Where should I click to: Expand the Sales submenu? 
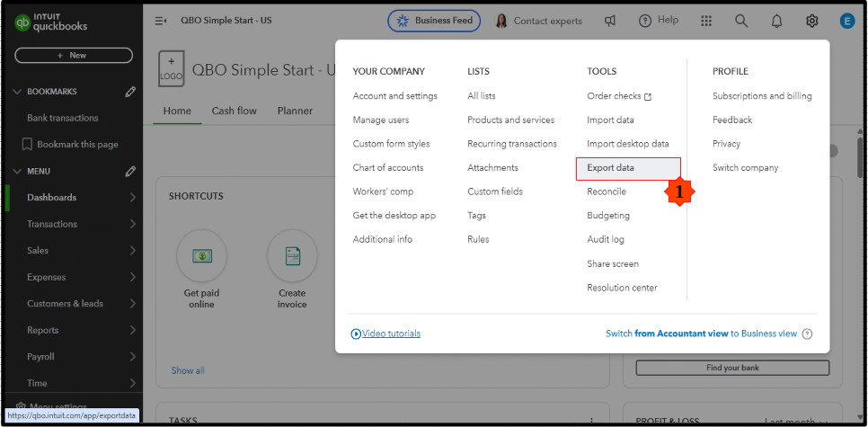(132, 251)
